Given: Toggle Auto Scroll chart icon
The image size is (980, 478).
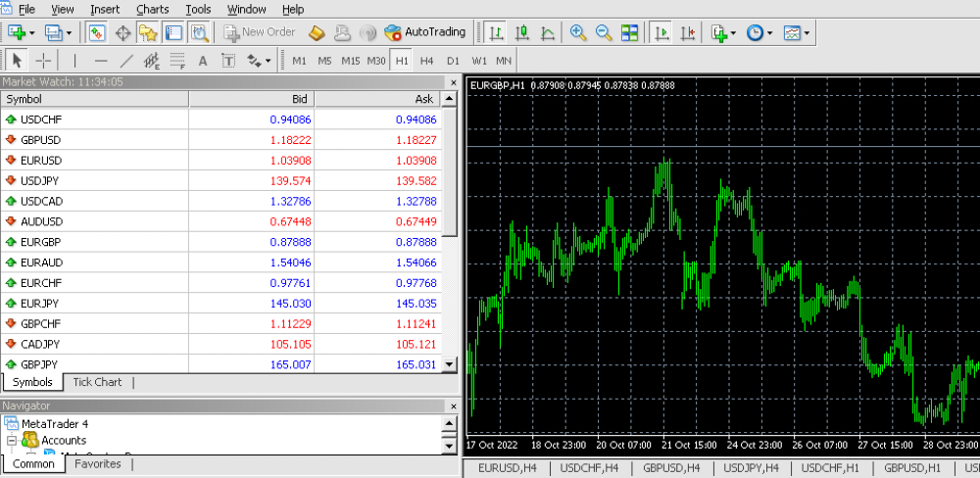Looking at the screenshot, I should [661, 32].
